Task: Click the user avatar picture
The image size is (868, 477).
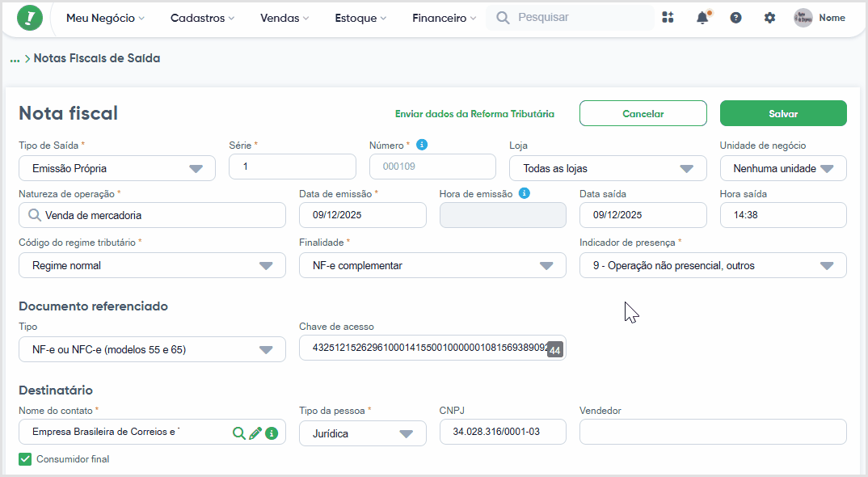Action: tap(803, 18)
